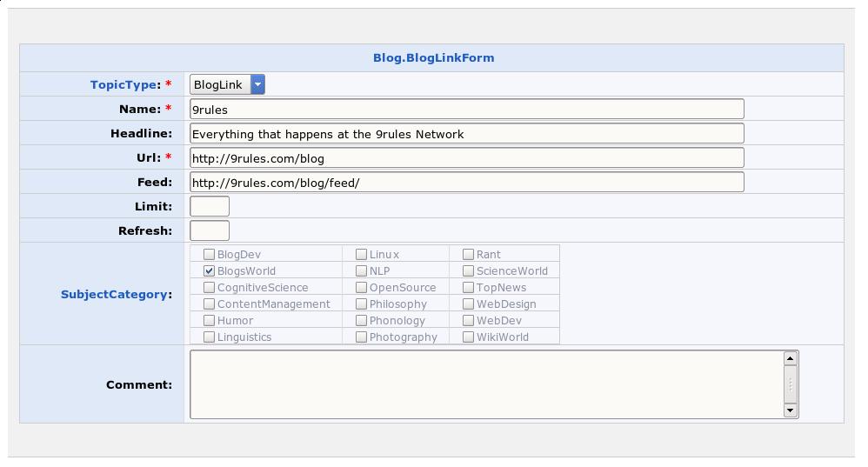
Task: Follow the TopicType label link
Action: [125, 84]
